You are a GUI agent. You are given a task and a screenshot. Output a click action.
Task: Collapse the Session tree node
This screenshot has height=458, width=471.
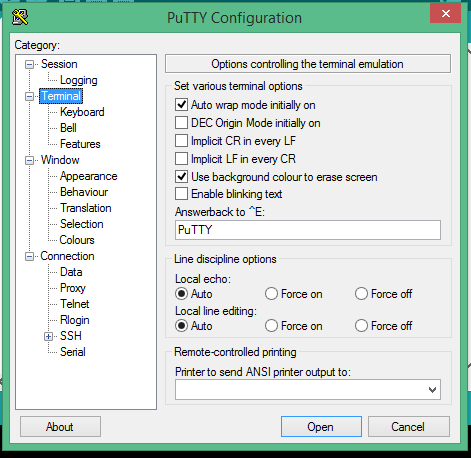[x=30, y=64]
